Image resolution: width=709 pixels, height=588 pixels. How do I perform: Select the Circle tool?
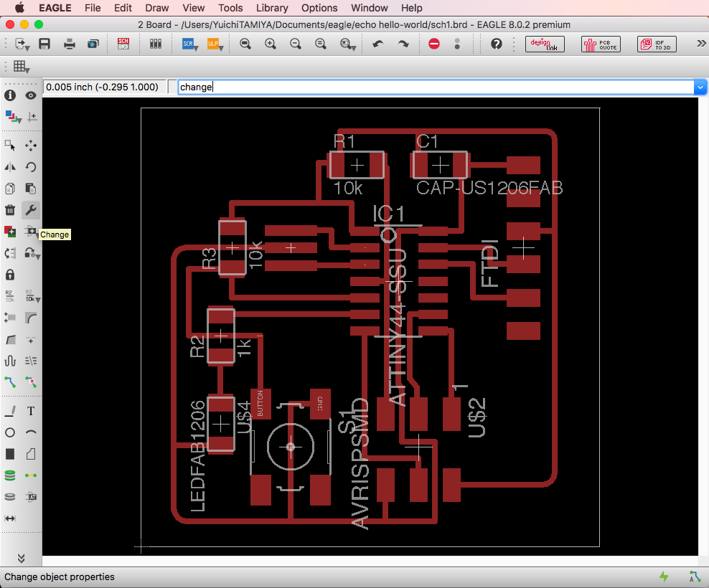[x=10, y=432]
